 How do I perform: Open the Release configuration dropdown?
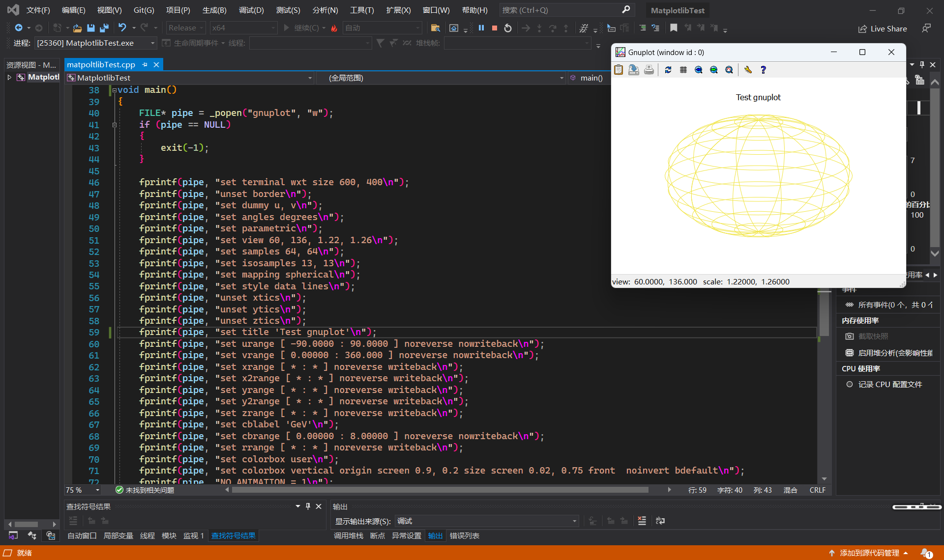(186, 28)
